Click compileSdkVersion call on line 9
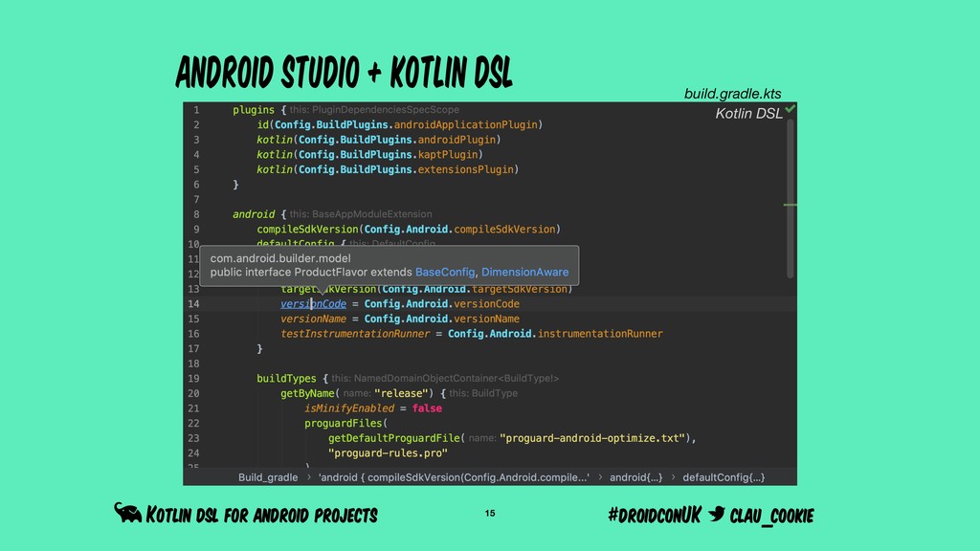This screenshot has width=980, height=551. [307, 230]
